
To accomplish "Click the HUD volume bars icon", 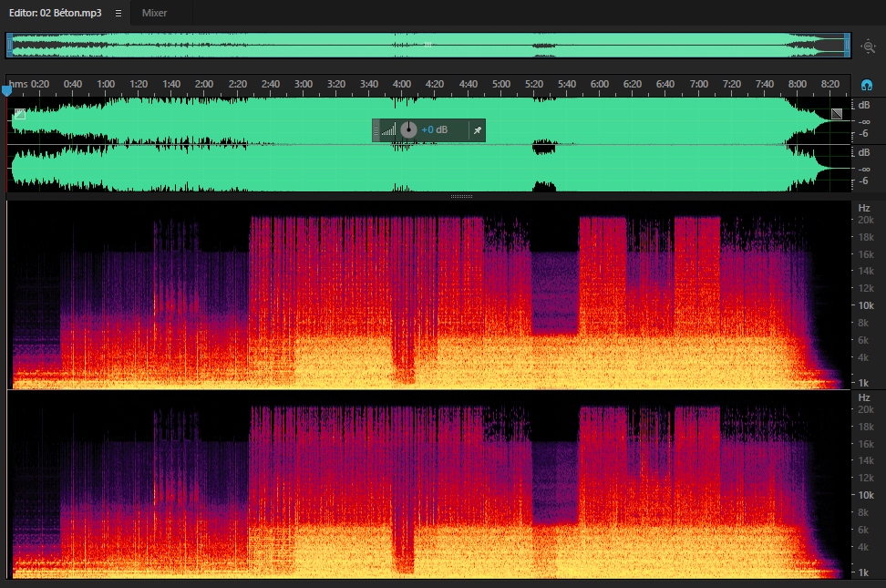I will [x=388, y=130].
